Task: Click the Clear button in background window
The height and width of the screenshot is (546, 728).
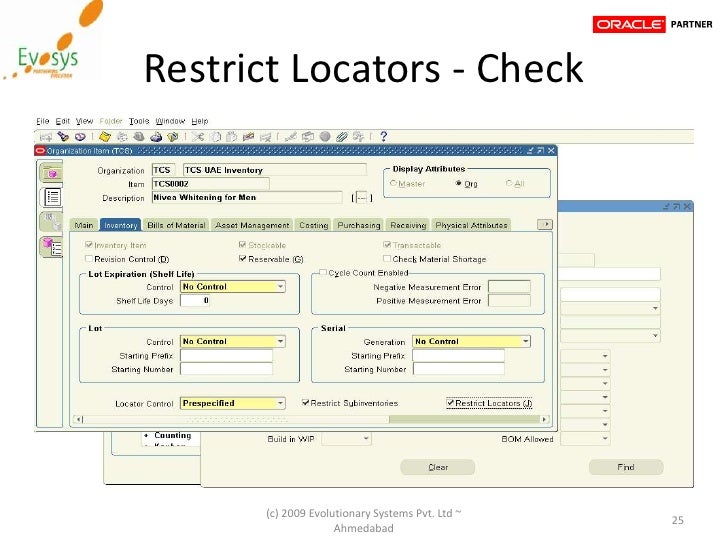Action: pyautogui.click(x=438, y=467)
